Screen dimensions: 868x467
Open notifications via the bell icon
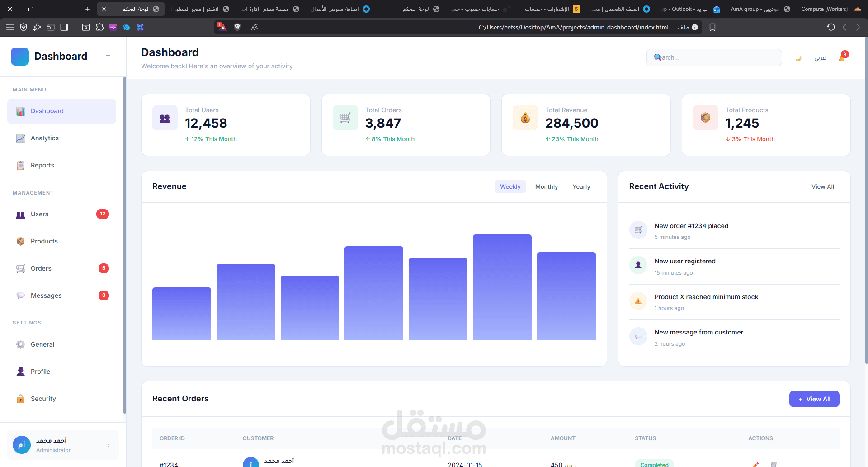tap(842, 58)
